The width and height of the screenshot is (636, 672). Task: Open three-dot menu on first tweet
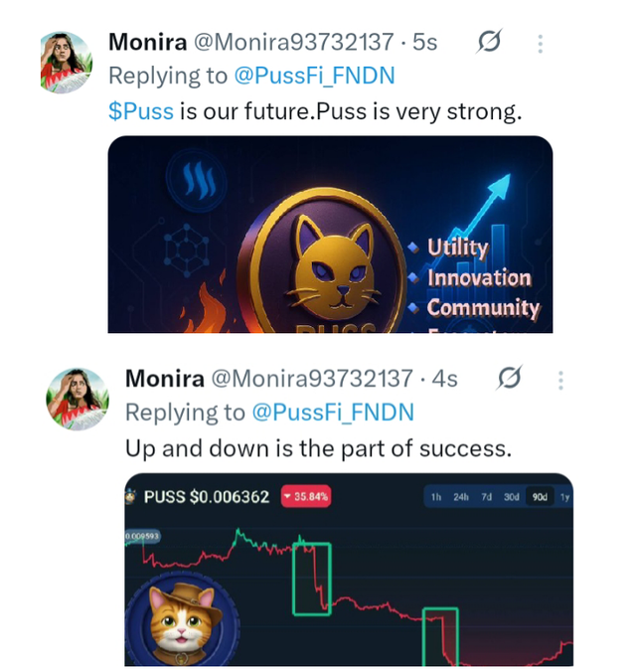(x=541, y=44)
